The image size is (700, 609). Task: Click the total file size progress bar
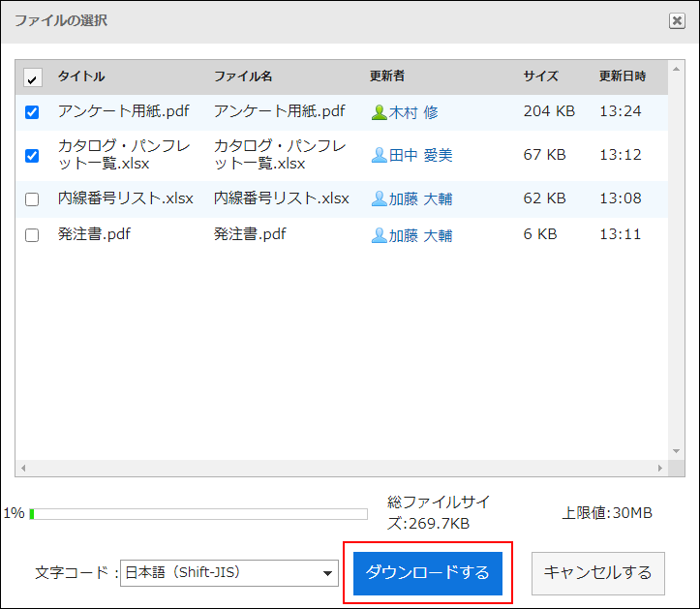point(198,514)
